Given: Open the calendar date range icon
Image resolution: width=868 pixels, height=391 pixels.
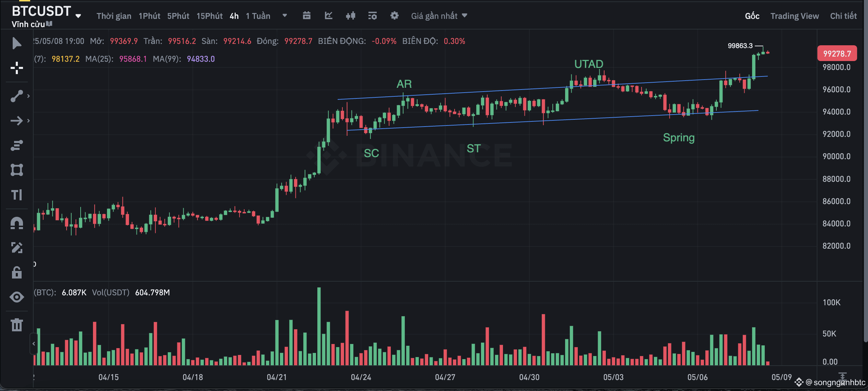Looking at the screenshot, I should pyautogui.click(x=307, y=15).
